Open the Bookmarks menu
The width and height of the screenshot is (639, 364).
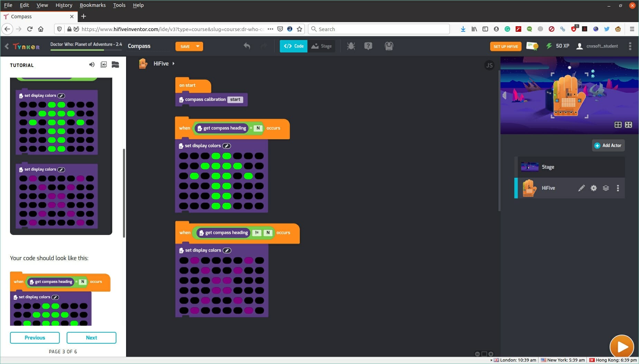(x=93, y=5)
